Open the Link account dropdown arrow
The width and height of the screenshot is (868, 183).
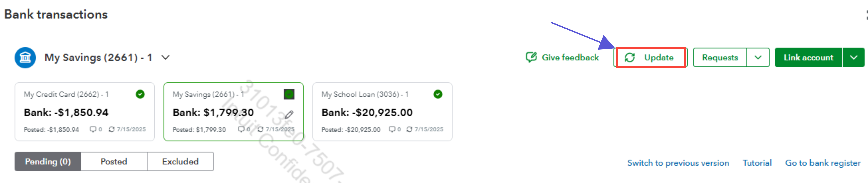click(x=853, y=58)
